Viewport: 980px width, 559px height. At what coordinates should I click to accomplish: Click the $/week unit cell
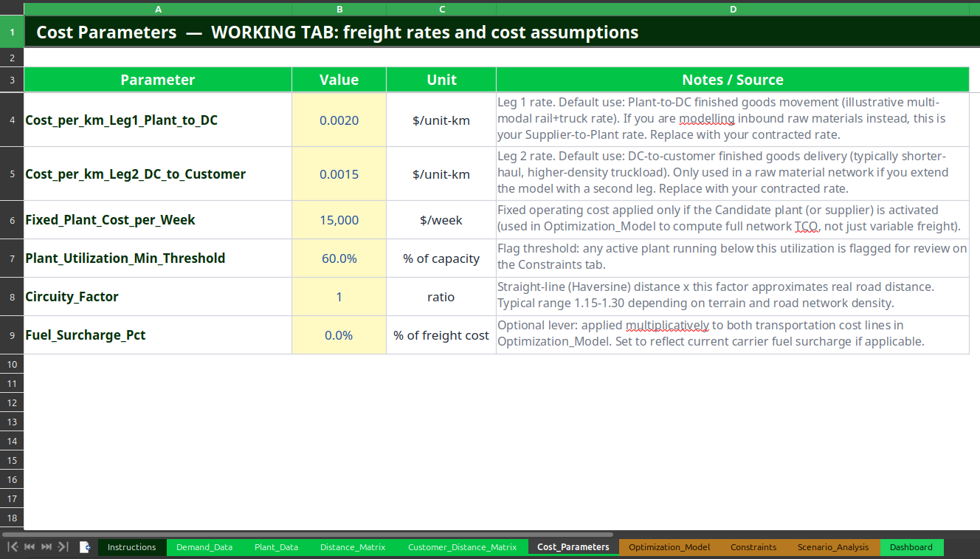[441, 220]
